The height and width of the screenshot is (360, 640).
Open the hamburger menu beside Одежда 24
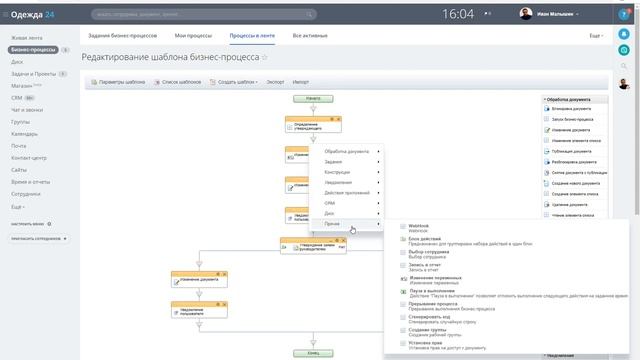[x=5, y=15]
